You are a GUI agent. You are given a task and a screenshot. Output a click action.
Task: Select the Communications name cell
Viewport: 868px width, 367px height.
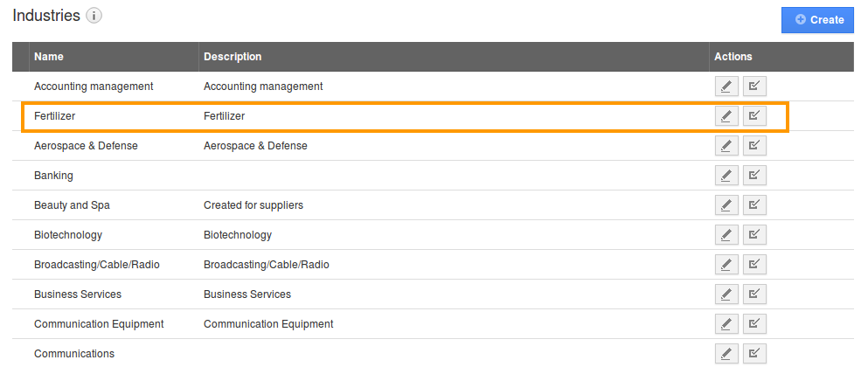click(x=74, y=354)
